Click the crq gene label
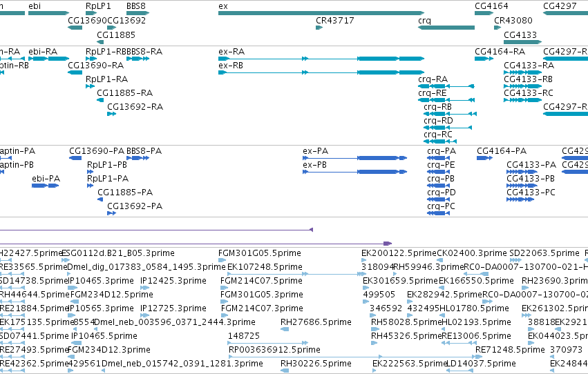Image resolution: width=588 pixels, height=374 pixels. coord(424,21)
